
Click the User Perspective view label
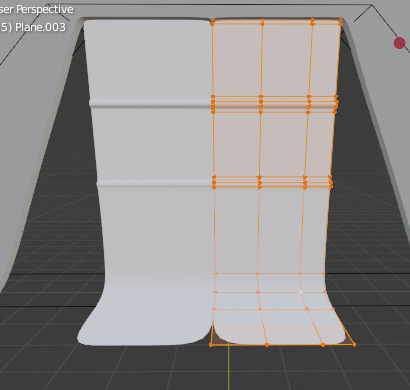[x=36, y=9]
